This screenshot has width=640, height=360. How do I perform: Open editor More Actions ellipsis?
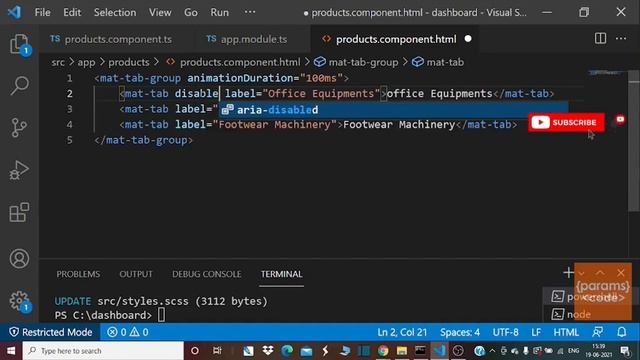click(x=621, y=39)
